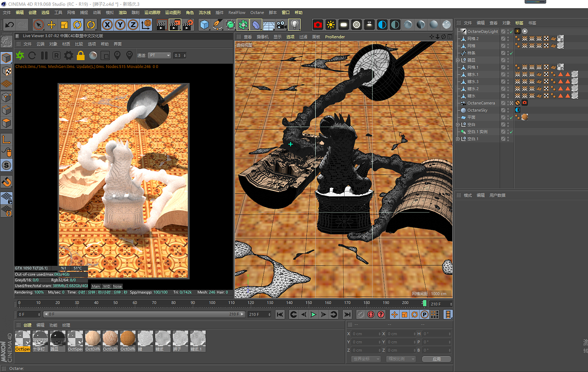The height and width of the screenshot is (372, 588).
Task: Open 文件 menu in main menu bar
Action: coord(7,12)
